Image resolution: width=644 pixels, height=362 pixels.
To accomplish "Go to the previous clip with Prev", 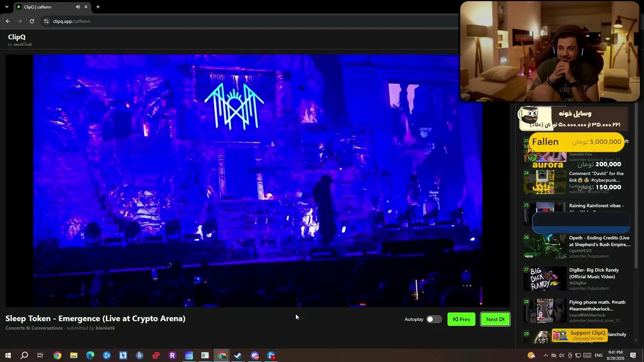I will click(461, 319).
